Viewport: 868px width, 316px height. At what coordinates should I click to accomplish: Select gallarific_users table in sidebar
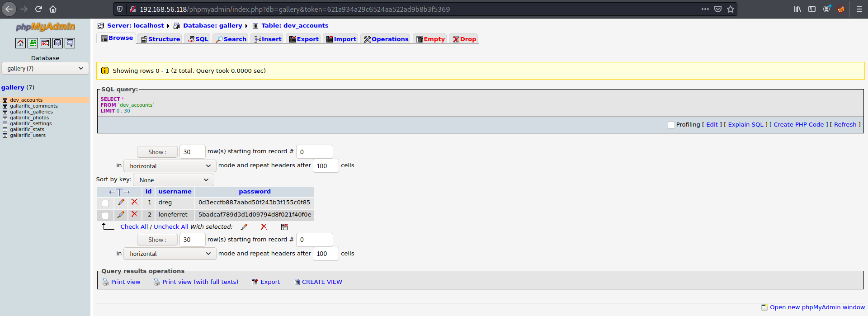[28, 136]
